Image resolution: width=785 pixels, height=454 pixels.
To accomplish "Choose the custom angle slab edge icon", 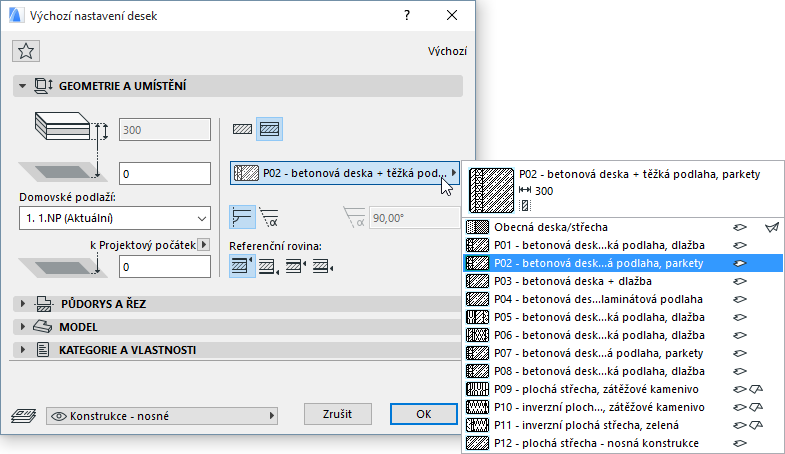I will coord(268,217).
